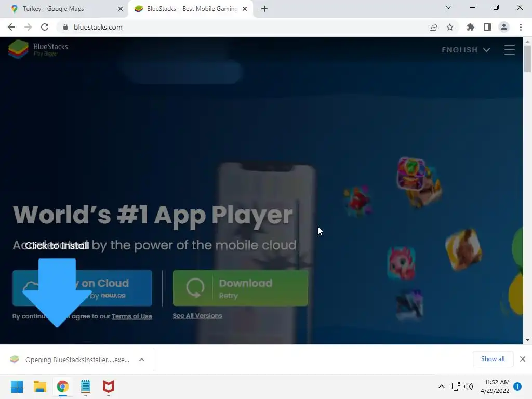
Task: Select the BlueStacks – Best Mobile Gaming tab
Action: 192,9
